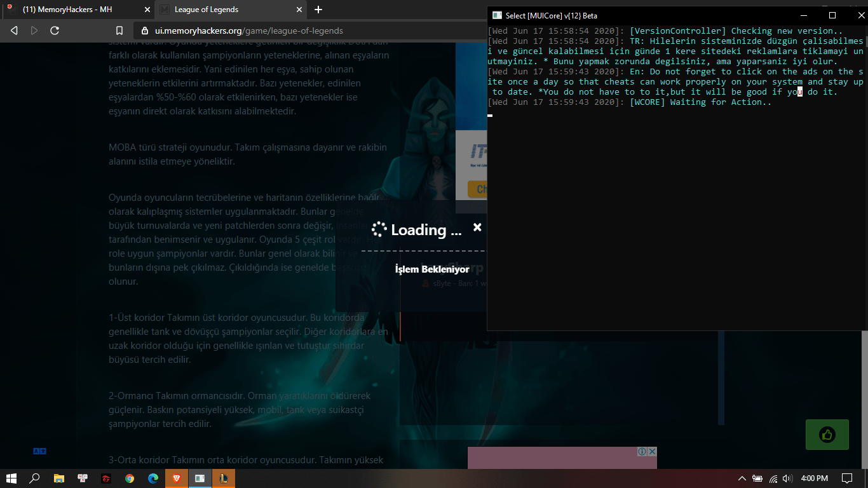Open the battery status tray icon
The image size is (868, 488).
(x=757, y=478)
